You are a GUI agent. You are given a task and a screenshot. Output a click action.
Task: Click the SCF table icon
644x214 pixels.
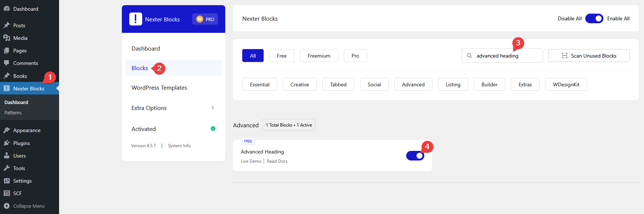pos(7,193)
